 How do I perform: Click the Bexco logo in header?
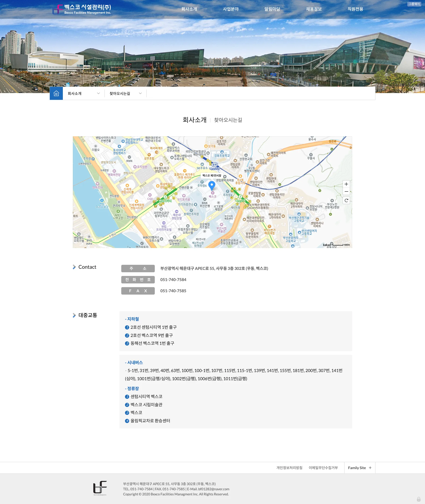click(x=82, y=9)
